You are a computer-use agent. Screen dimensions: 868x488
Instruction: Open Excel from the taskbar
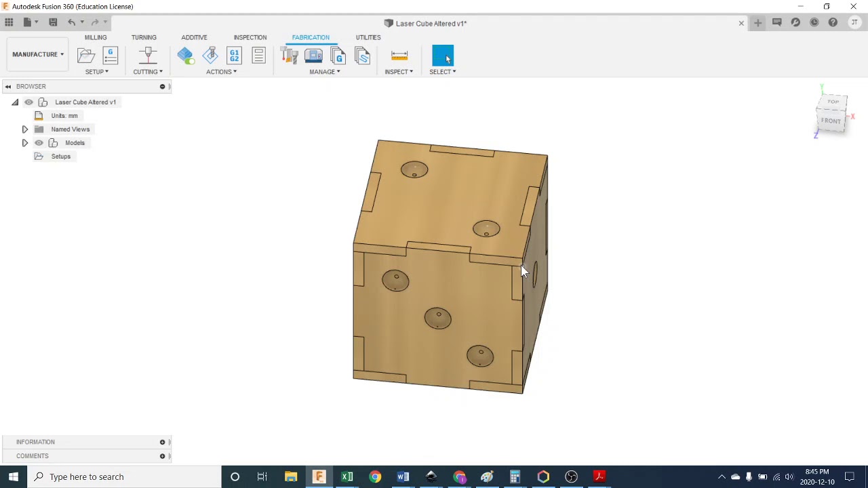tap(347, 476)
